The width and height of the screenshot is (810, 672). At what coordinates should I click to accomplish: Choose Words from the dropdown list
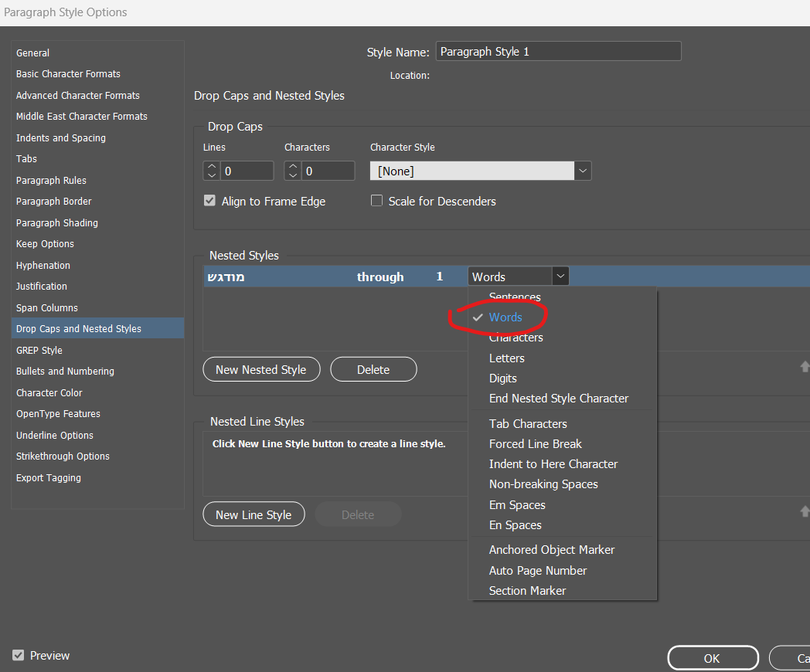click(505, 317)
